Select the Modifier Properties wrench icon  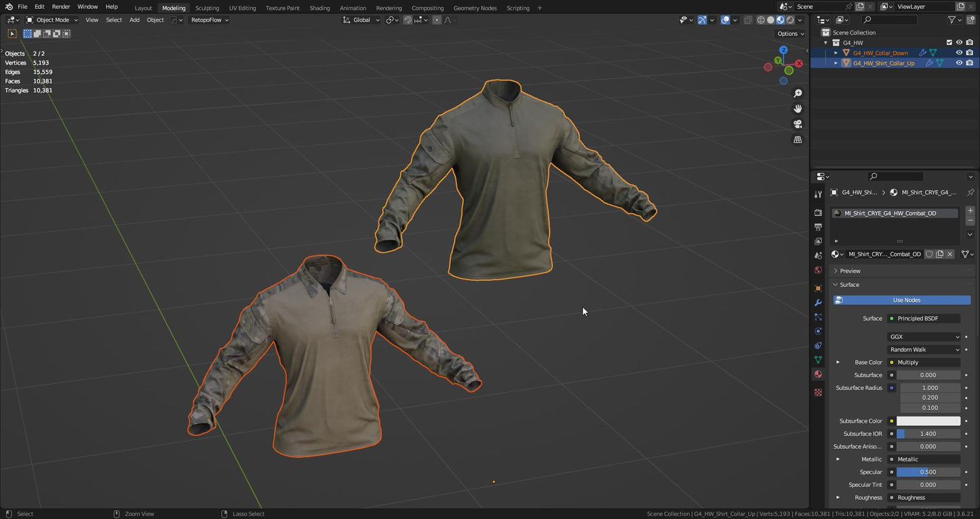pos(818,303)
